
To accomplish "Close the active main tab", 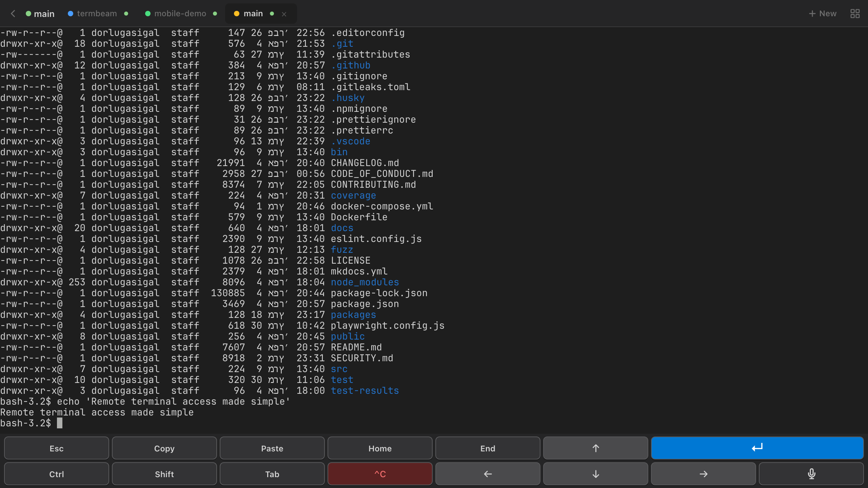I will 284,14.
